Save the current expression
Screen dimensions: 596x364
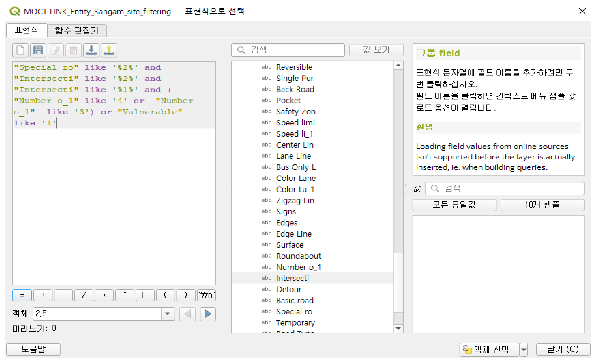(38, 50)
